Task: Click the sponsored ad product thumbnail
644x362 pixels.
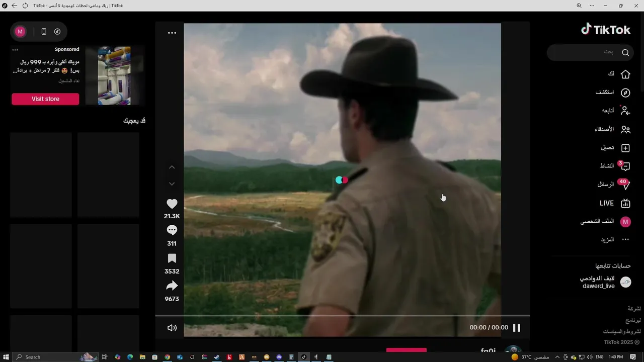Action: pos(114,76)
